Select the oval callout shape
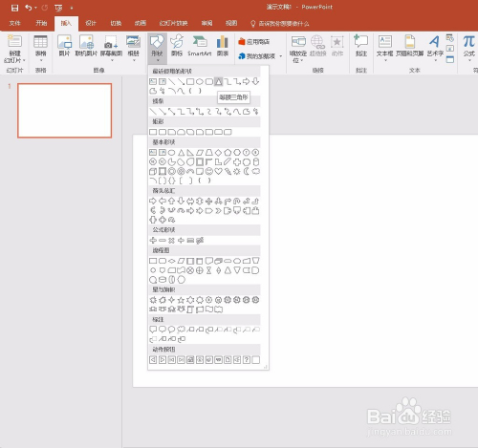This screenshot has height=448, width=478. click(172, 330)
